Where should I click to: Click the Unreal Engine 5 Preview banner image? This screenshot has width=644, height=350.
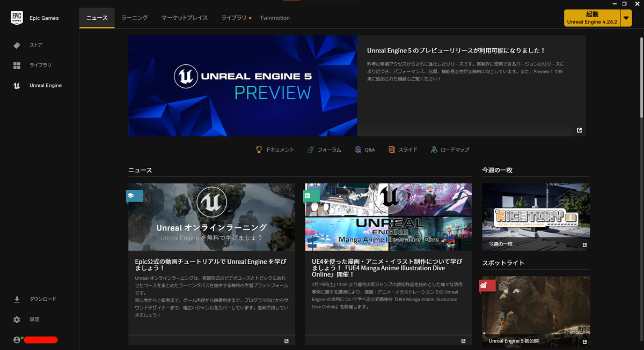tap(243, 86)
